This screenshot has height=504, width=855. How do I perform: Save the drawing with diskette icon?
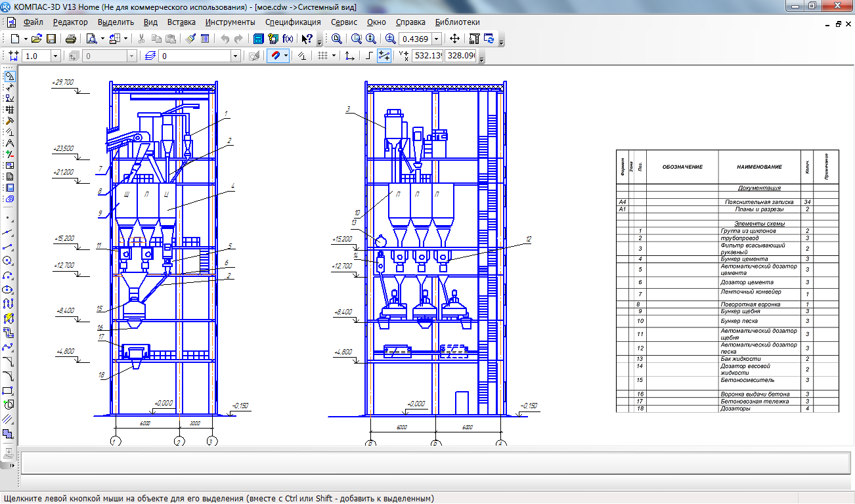pos(51,39)
